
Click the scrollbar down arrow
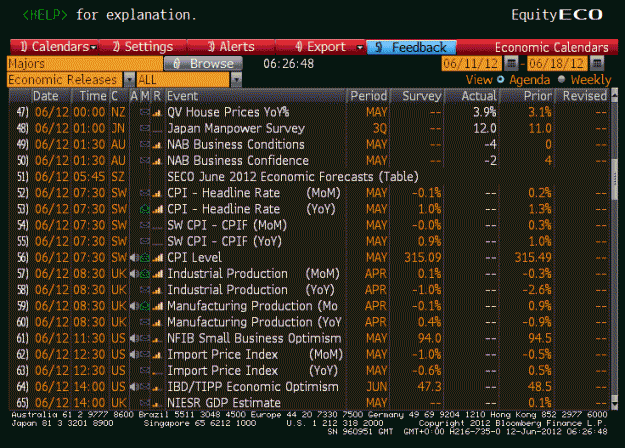coord(614,405)
